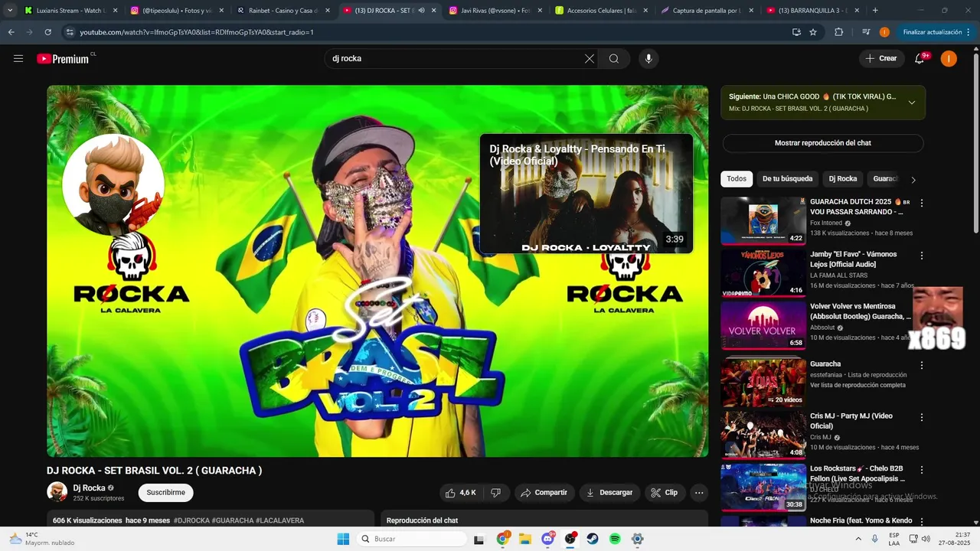Select the De tu búsqueda chip
This screenshot has width=980, height=551.
click(x=787, y=179)
